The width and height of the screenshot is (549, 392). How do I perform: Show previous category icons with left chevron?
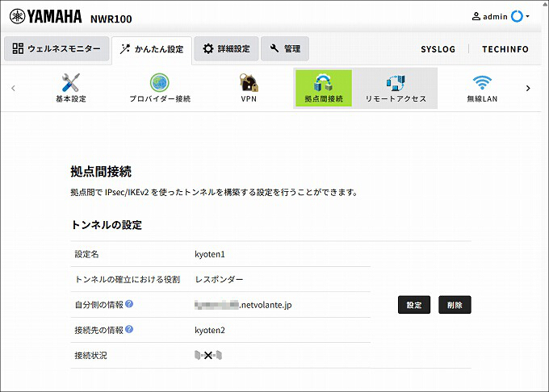pos(13,88)
